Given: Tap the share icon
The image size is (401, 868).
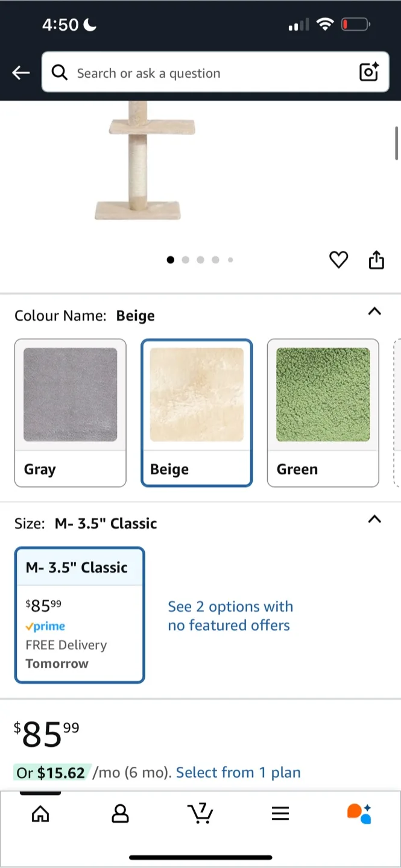Looking at the screenshot, I should coord(376,260).
